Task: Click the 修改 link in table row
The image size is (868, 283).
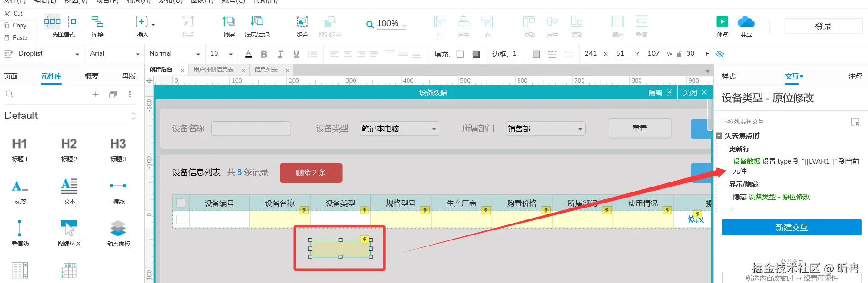Action: [696, 219]
